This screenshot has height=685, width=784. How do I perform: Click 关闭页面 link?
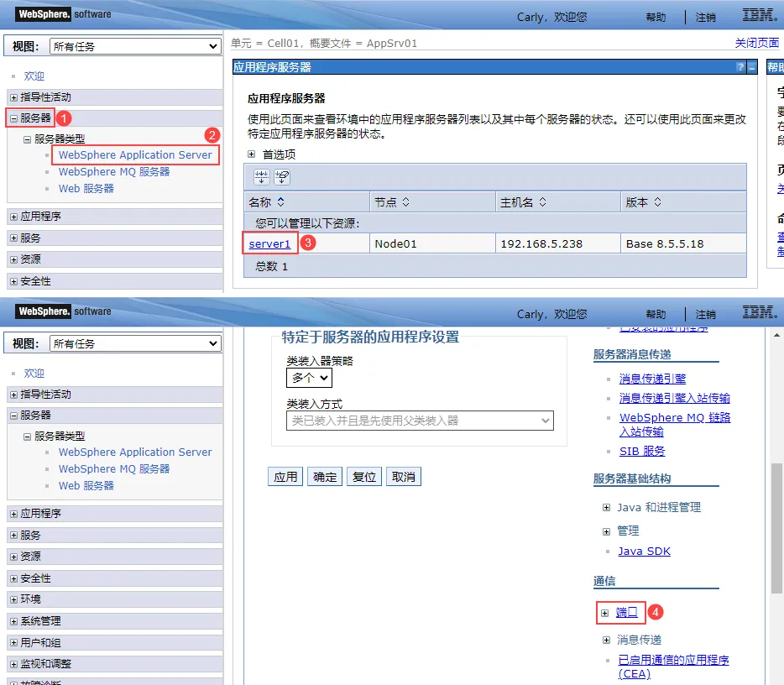[x=756, y=43]
